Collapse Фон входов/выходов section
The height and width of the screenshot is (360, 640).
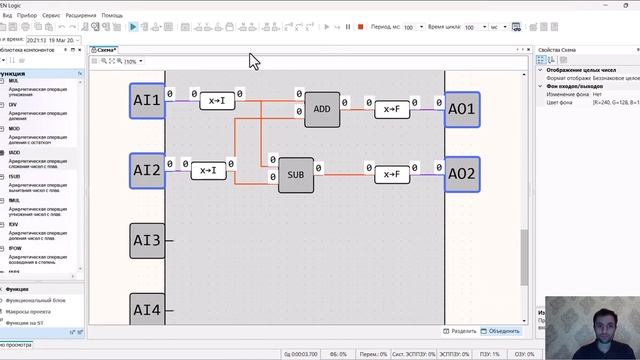[x=540, y=87]
